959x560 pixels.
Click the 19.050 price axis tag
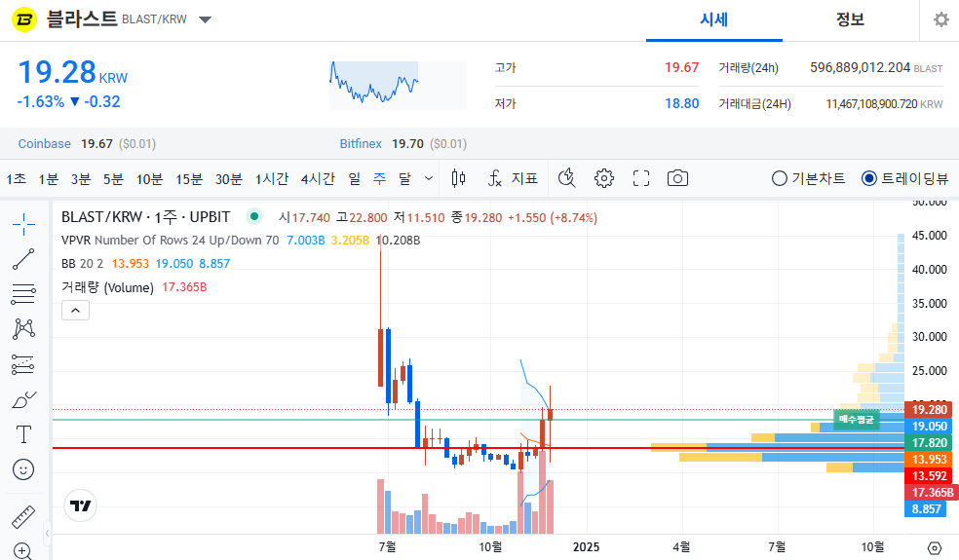click(x=929, y=427)
